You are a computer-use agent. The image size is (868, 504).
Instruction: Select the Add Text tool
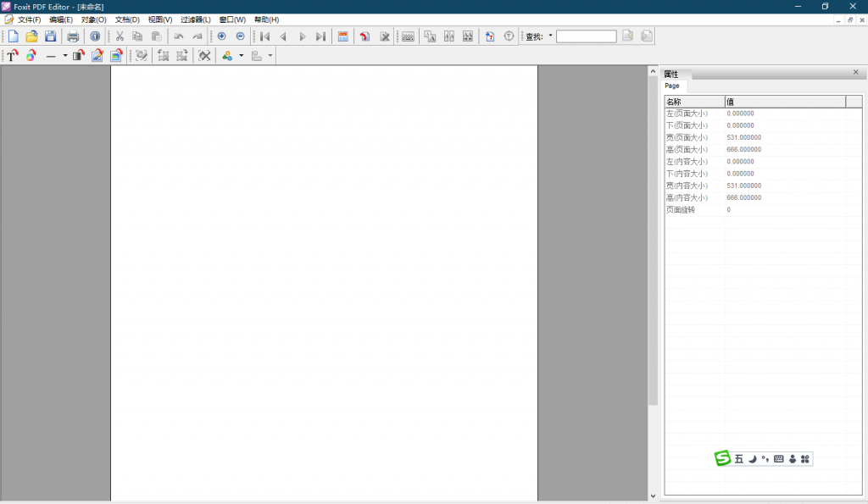pyautogui.click(x=13, y=55)
